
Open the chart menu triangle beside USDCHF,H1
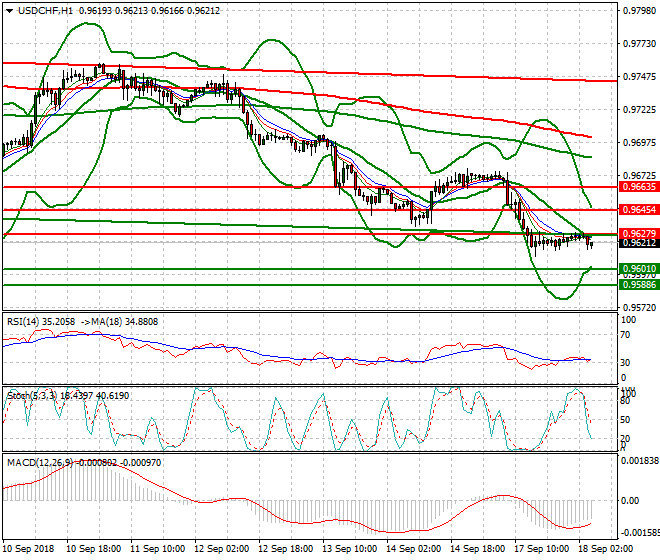pos(9,11)
